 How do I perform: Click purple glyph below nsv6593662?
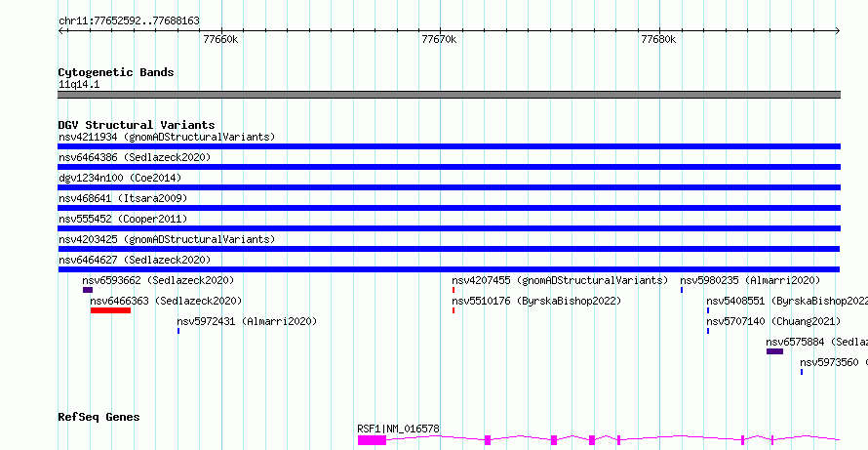click(x=88, y=290)
